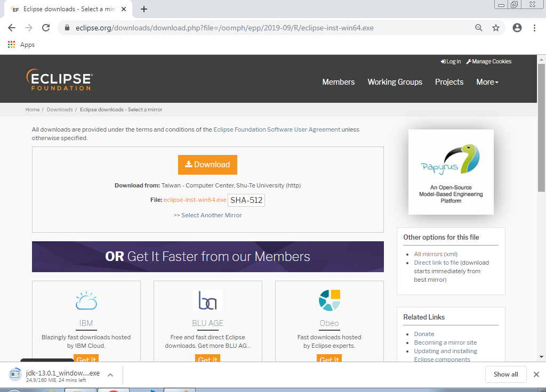Open the Members menu item

pyautogui.click(x=339, y=82)
